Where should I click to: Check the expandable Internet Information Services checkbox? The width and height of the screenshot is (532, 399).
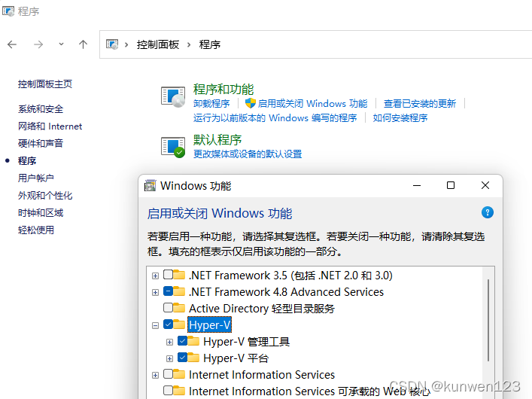[168, 374]
